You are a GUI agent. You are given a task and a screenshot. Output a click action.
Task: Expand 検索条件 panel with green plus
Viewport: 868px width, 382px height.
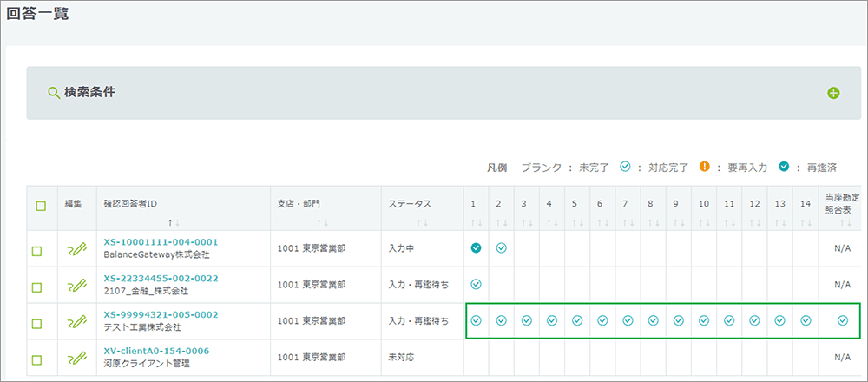(833, 93)
